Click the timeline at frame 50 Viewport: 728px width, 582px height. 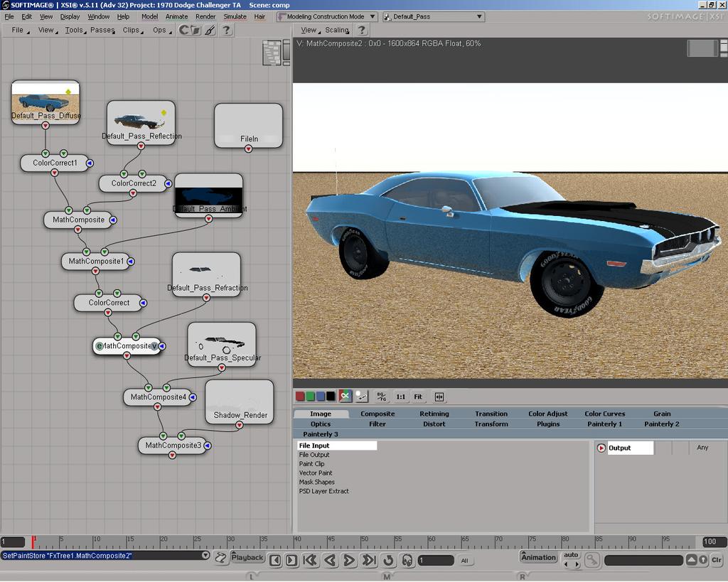click(361, 541)
